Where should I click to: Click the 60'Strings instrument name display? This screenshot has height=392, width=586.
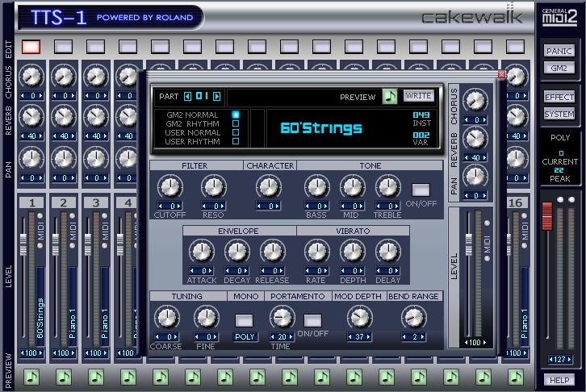[321, 128]
